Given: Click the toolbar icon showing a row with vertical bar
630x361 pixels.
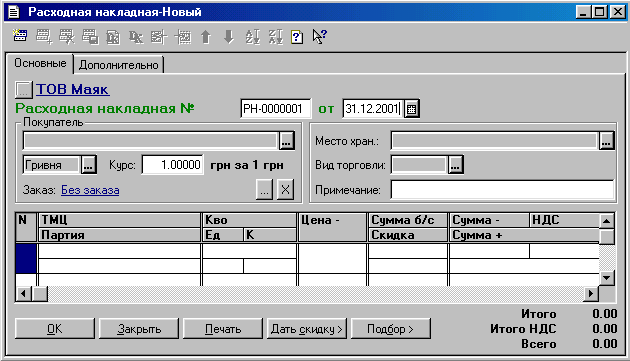Looking at the screenshot, I should (159, 37).
